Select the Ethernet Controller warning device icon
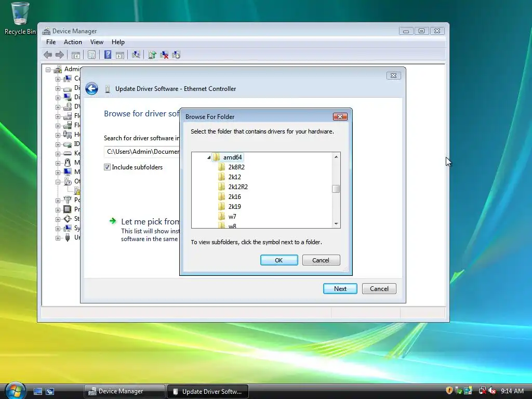 pos(77,190)
